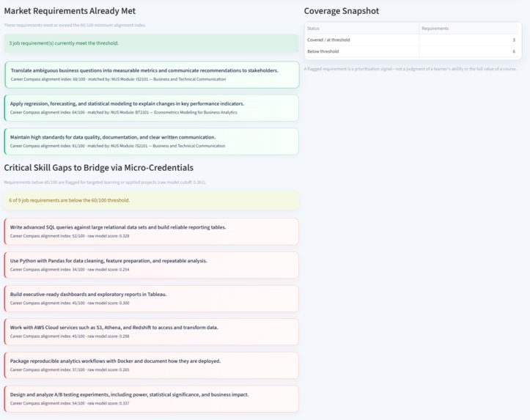This screenshot has width=530, height=420.
Task: Click the alignment index 68/100 line
Action: (x=118, y=79)
